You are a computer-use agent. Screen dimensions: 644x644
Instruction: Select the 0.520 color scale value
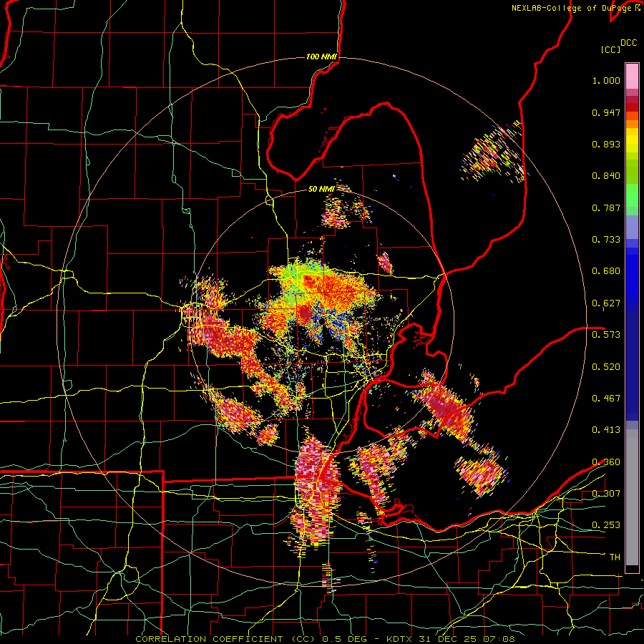point(606,366)
